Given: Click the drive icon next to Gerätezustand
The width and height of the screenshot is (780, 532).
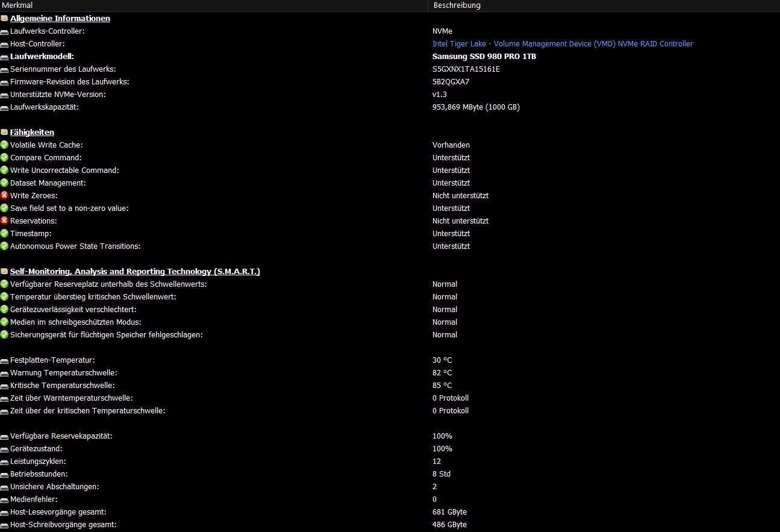Looking at the screenshot, I should [4, 449].
